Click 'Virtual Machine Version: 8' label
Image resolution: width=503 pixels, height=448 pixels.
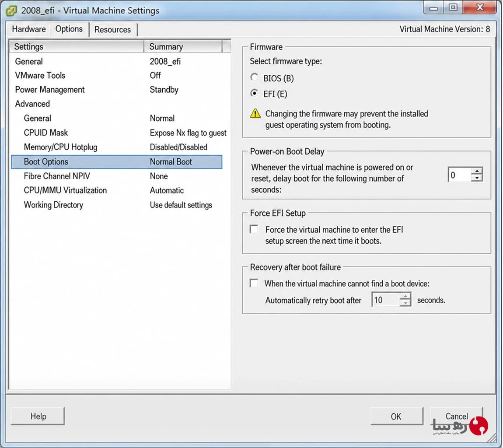coord(445,29)
